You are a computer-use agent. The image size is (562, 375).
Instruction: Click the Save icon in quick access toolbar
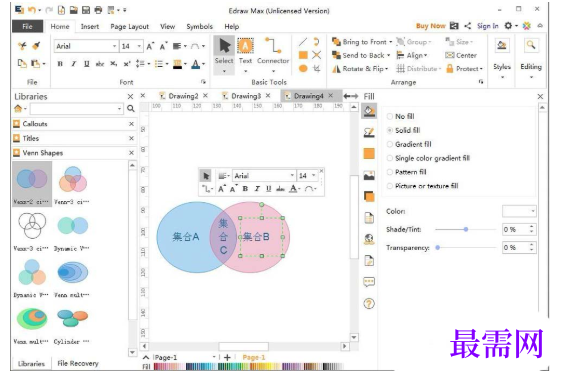(x=86, y=10)
